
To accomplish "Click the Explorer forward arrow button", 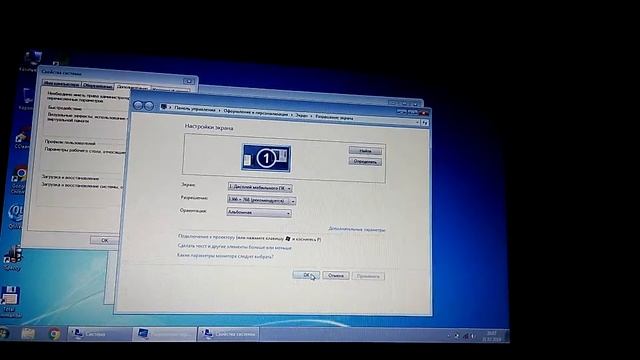I will 149,106.
